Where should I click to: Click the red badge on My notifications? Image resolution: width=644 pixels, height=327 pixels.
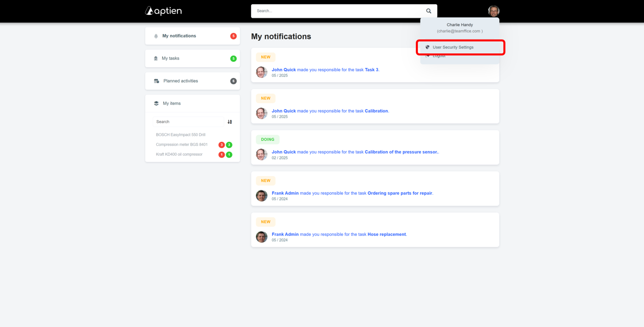point(233,36)
